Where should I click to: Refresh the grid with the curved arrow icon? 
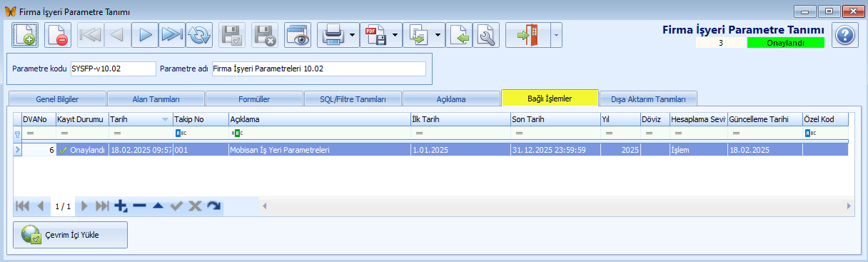coord(213,206)
